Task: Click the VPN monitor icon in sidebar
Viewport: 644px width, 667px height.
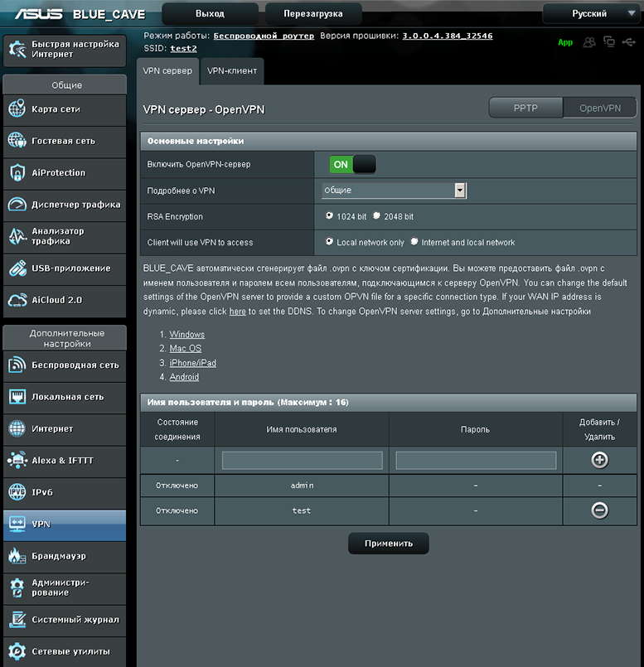Action: click(x=17, y=524)
